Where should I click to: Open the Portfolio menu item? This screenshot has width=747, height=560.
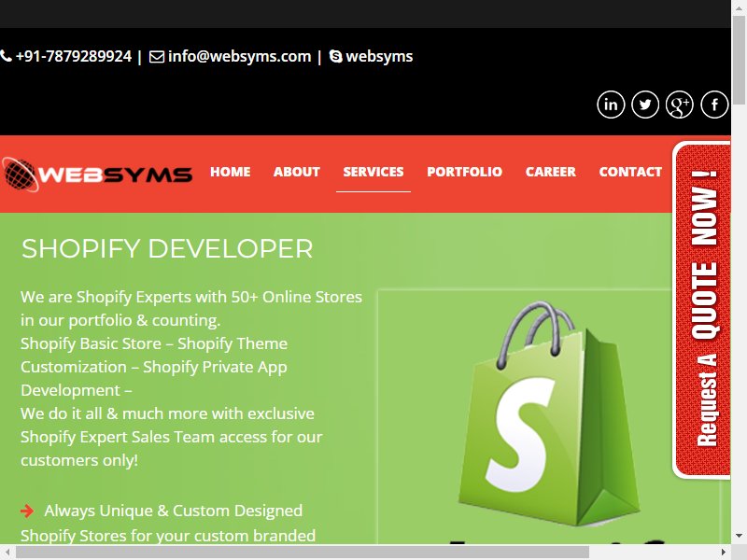click(x=464, y=172)
